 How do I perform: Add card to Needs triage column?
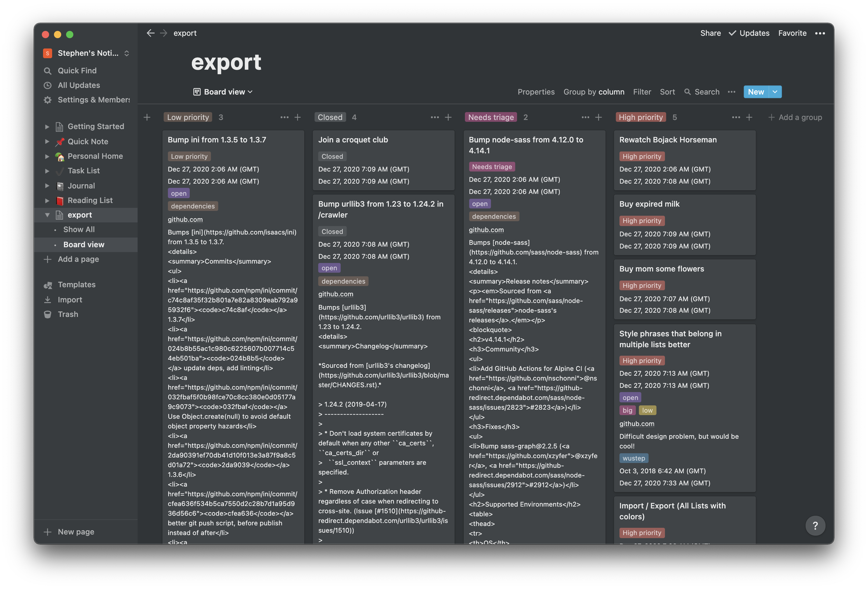pyautogui.click(x=598, y=117)
